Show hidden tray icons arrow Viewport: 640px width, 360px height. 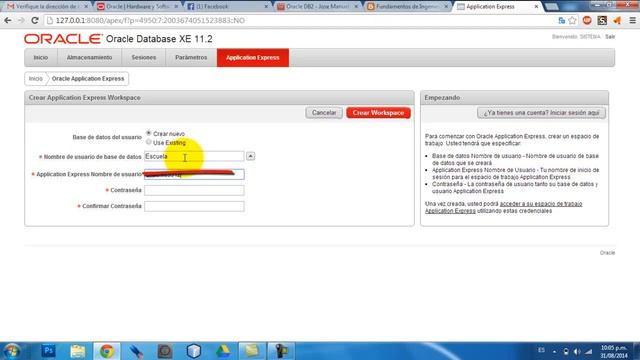click(x=554, y=351)
